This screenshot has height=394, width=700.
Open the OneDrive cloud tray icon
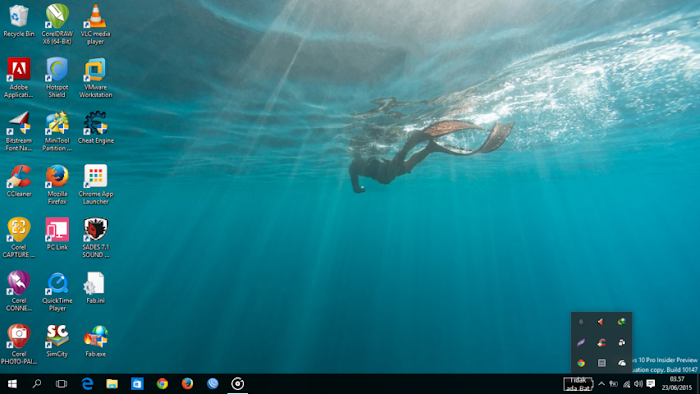tap(621, 363)
